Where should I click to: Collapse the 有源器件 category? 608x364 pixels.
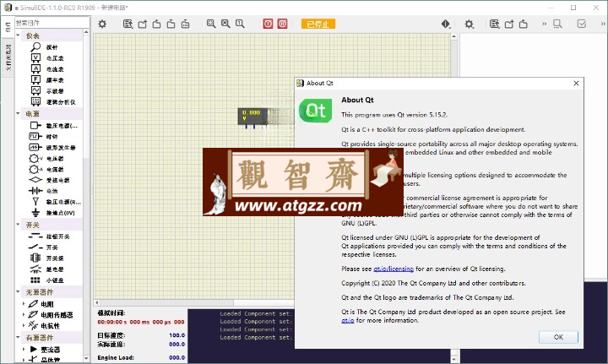(19, 337)
